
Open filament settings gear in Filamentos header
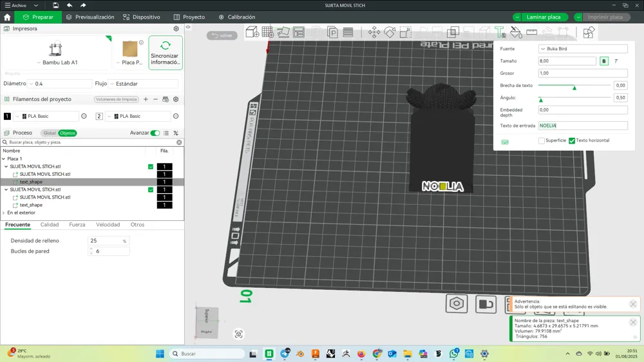click(176, 99)
